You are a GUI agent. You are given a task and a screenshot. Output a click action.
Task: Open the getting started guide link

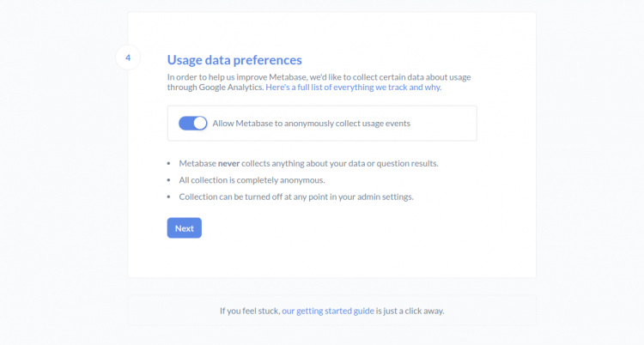pyautogui.click(x=335, y=311)
